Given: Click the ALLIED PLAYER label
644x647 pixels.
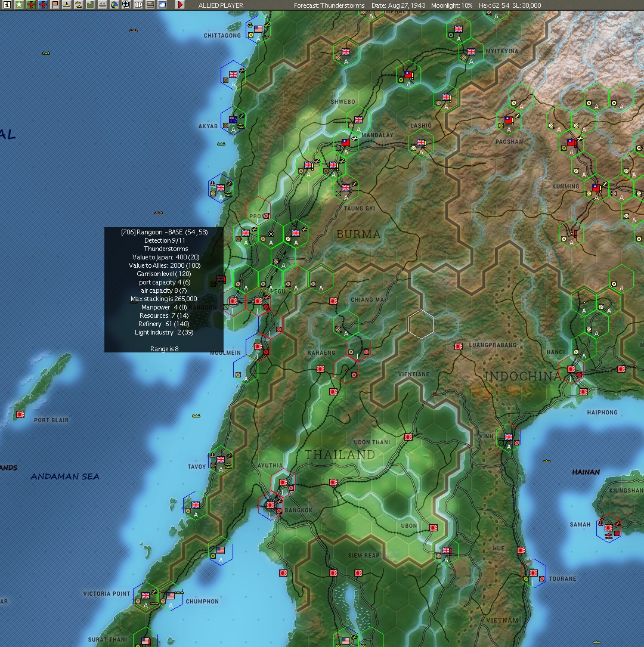Looking at the screenshot, I should tap(221, 5).
